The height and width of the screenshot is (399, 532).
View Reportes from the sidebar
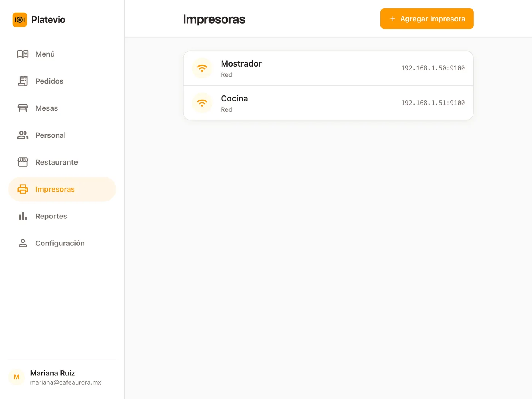point(62,216)
